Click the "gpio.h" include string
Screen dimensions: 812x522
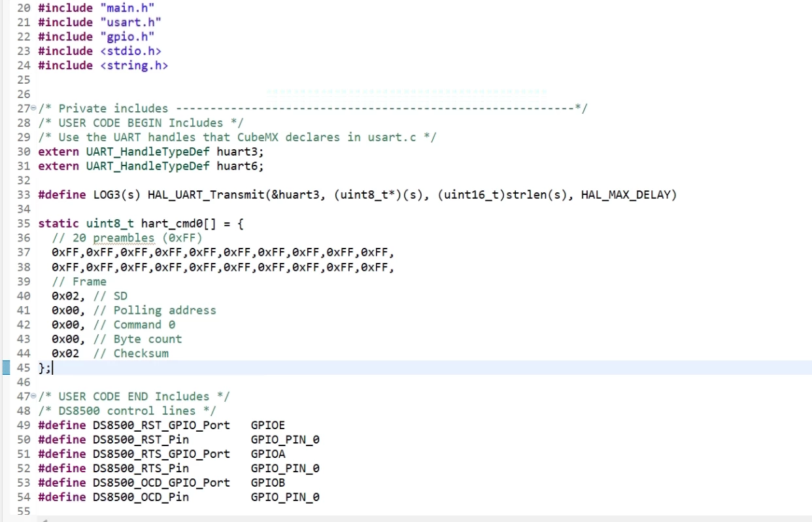point(127,37)
